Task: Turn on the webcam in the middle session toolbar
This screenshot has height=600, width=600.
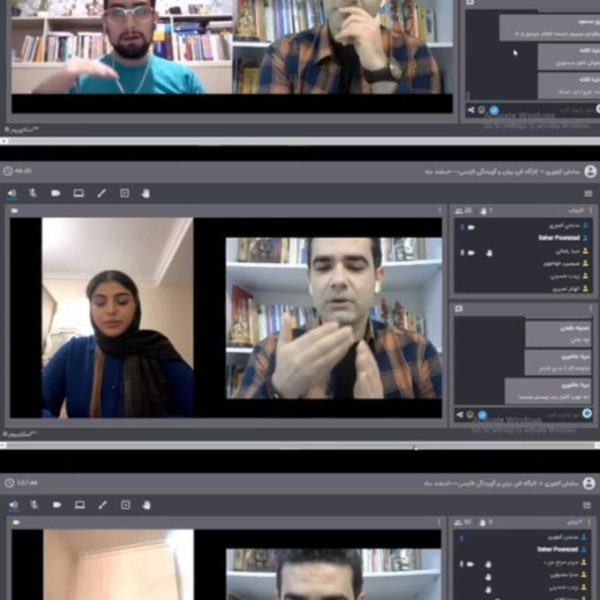Action: click(56, 193)
